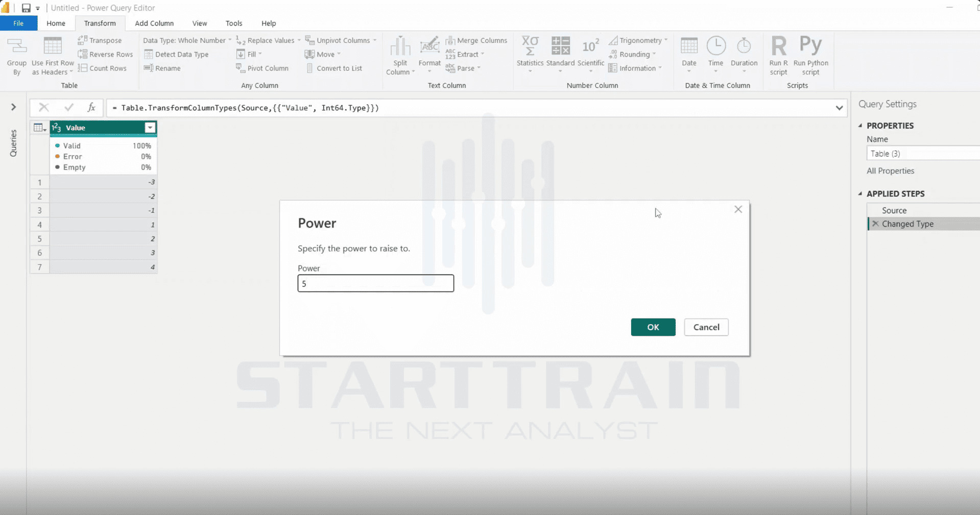The height and width of the screenshot is (515, 980).
Task: Click Reverse Rows in the ribbon
Action: click(105, 54)
